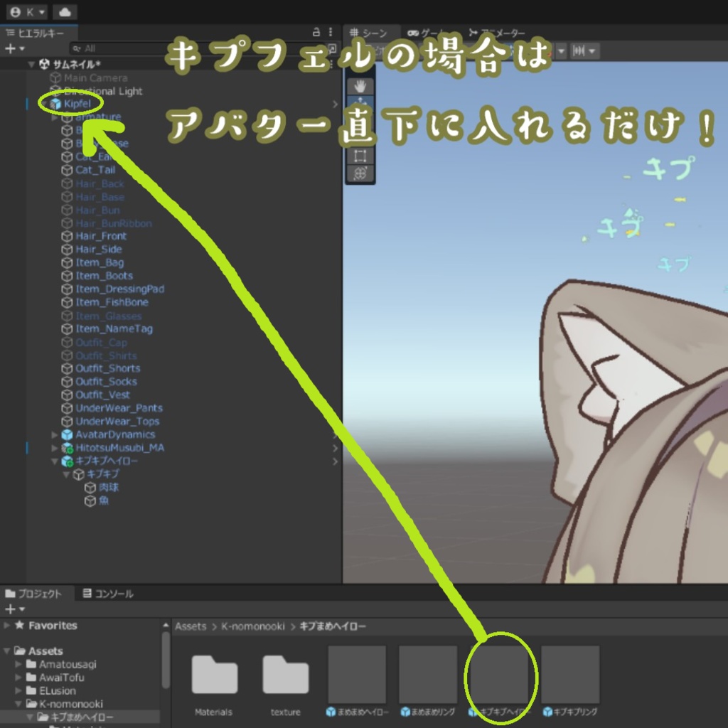Open the Hierarchy panel options menu
The image size is (728, 728).
[x=331, y=32]
